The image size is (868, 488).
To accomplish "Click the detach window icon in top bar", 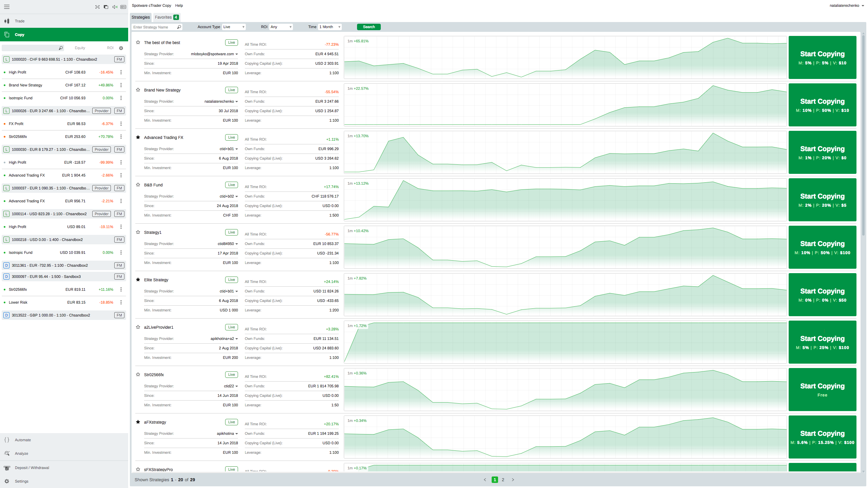I will pos(106,7).
